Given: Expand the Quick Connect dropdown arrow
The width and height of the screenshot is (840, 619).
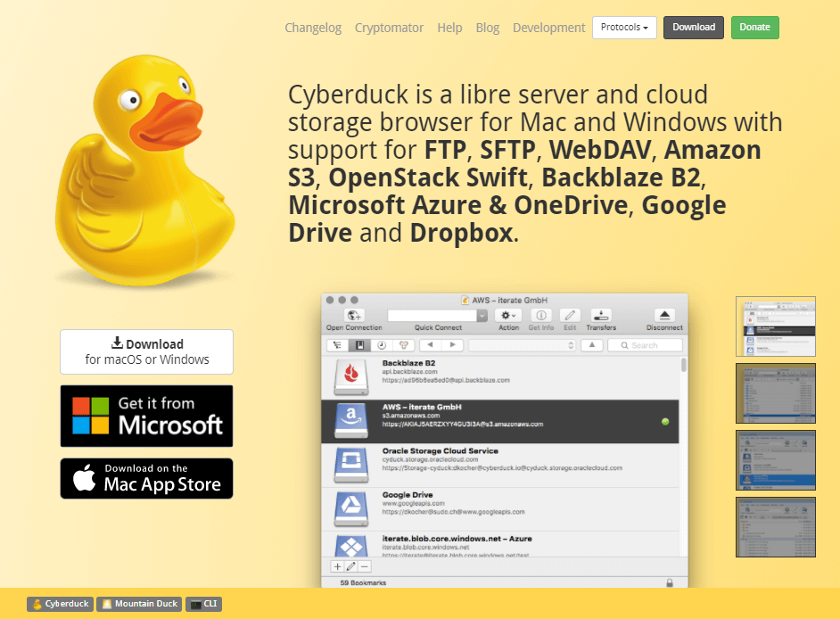Looking at the screenshot, I should pos(481,314).
